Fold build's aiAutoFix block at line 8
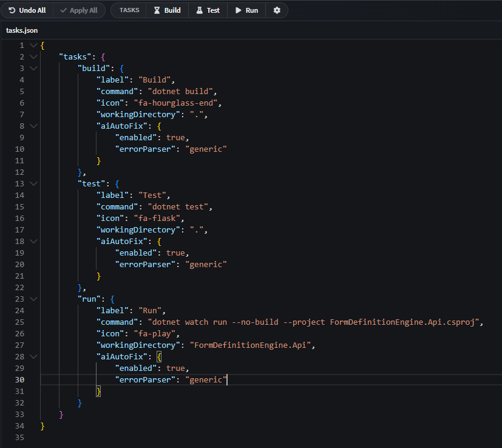The image size is (502, 448). 33,126
